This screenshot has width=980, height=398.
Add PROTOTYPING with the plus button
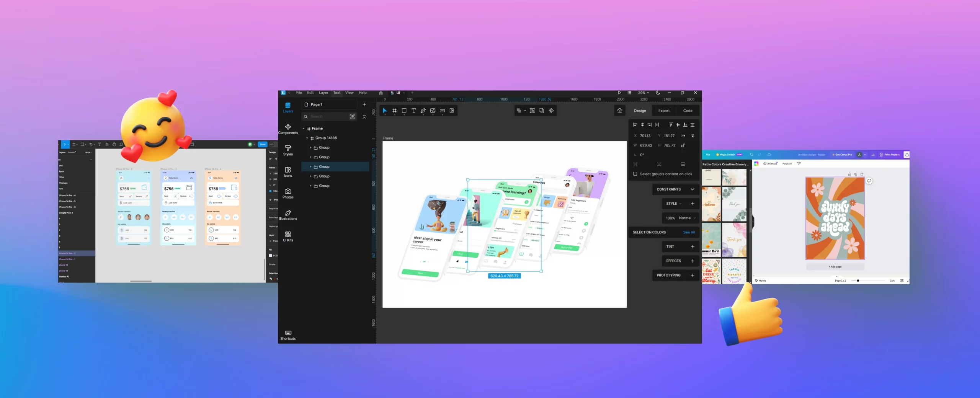point(693,276)
